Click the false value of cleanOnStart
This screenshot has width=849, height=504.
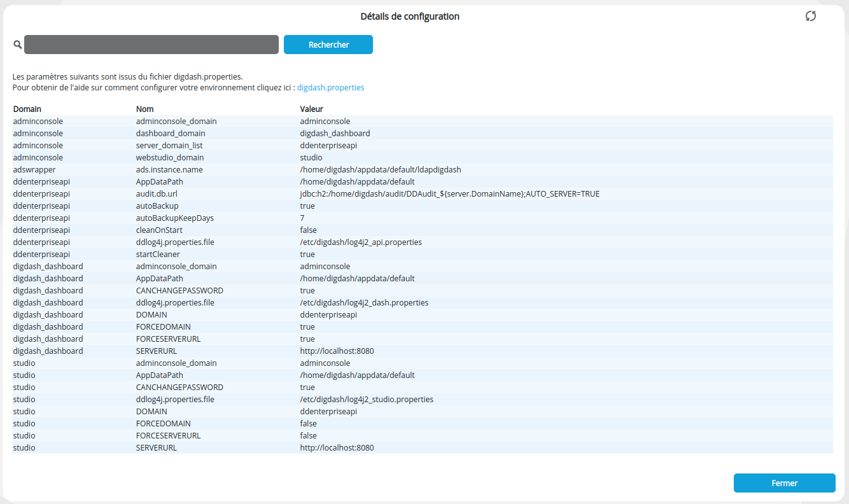[x=309, y=230]
